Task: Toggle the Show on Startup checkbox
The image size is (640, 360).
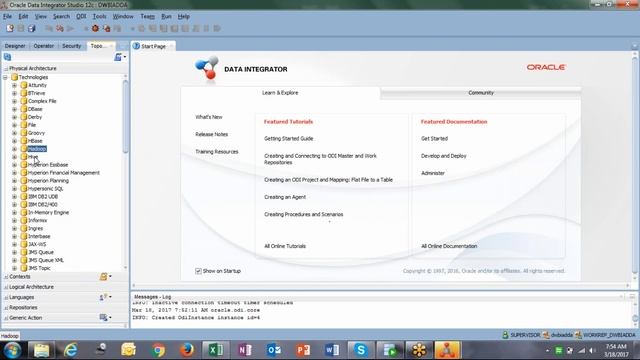Action: (198, 271)
